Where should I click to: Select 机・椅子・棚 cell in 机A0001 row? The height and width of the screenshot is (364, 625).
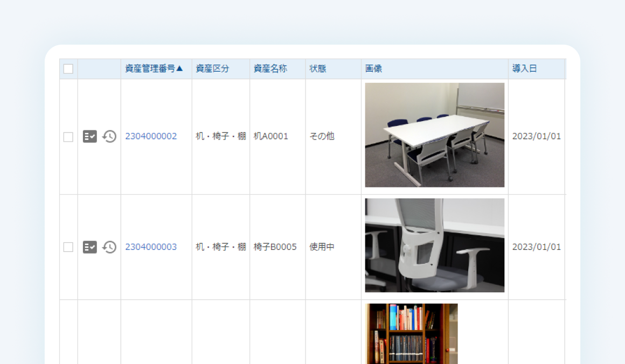pos(221,136)
